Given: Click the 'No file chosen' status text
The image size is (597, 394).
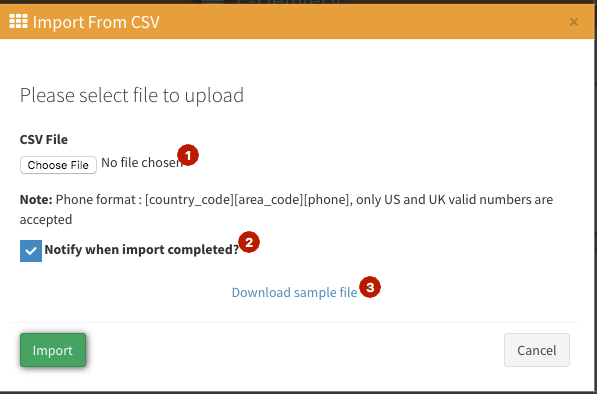Looking at the screenshot, I should 142,163.
